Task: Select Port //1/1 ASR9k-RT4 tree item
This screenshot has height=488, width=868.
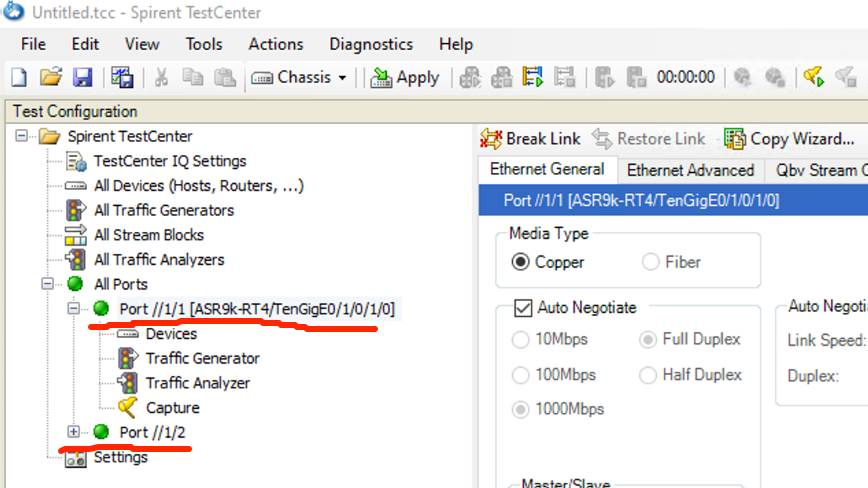Action: coord(257,309)
